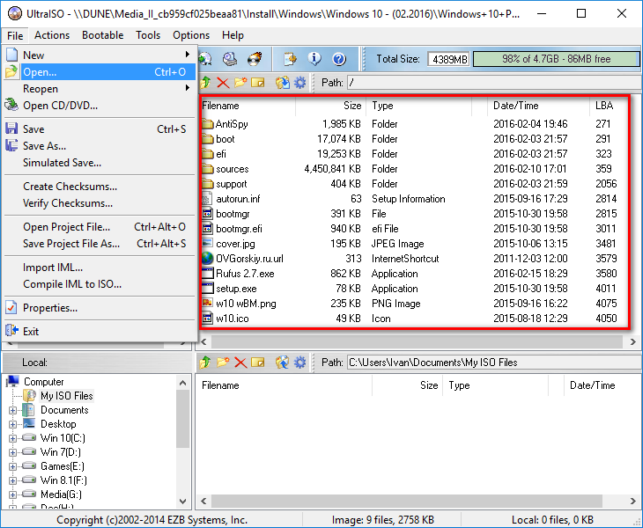Sort image list by LBA column header
This screenshot has width=643, height=528.
click(x=609, y=106)
